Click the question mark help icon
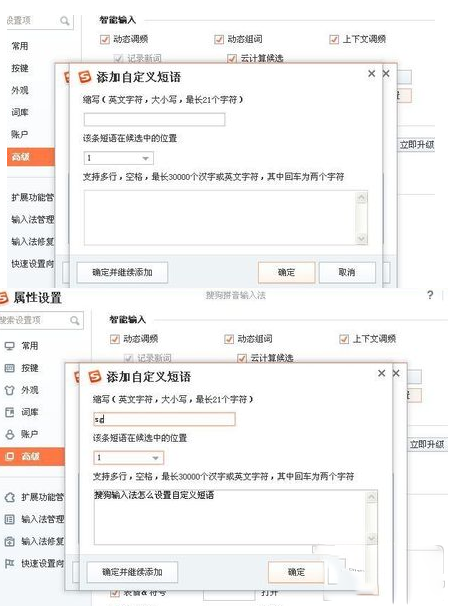The height and width of the screenshot is (606, 452). 430,295
